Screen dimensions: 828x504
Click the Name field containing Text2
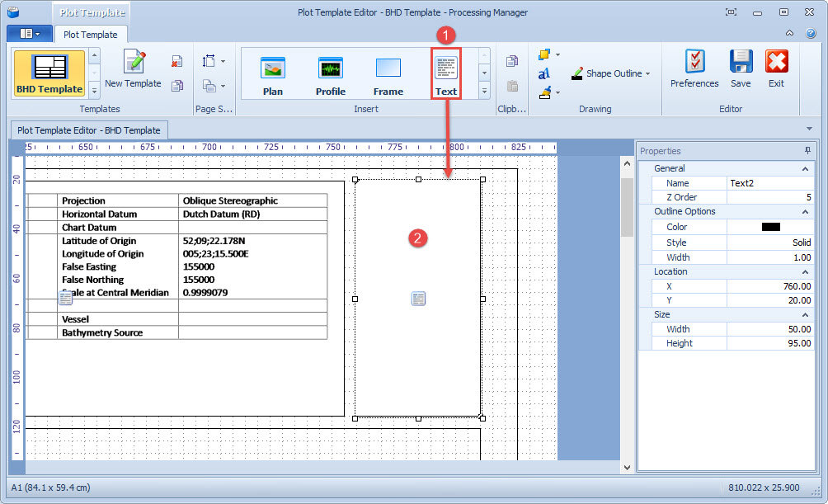point(769,183)
